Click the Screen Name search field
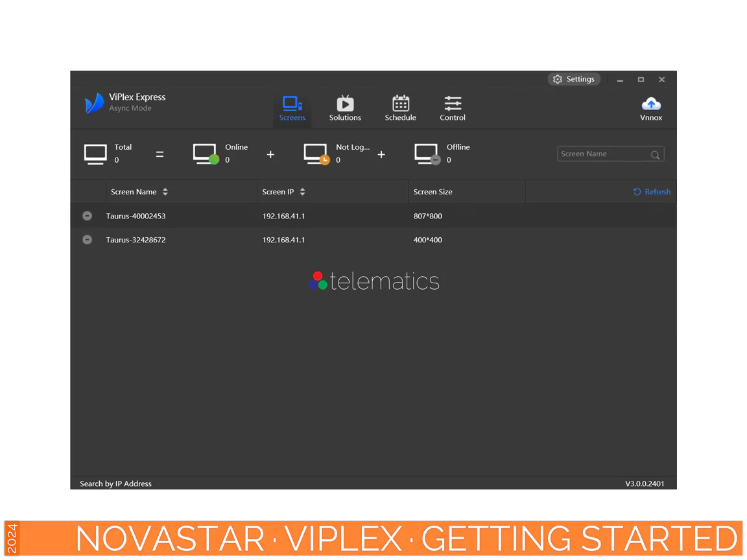Screen dimensions: 747x560 pyautogui.click(x=603, y=154)
